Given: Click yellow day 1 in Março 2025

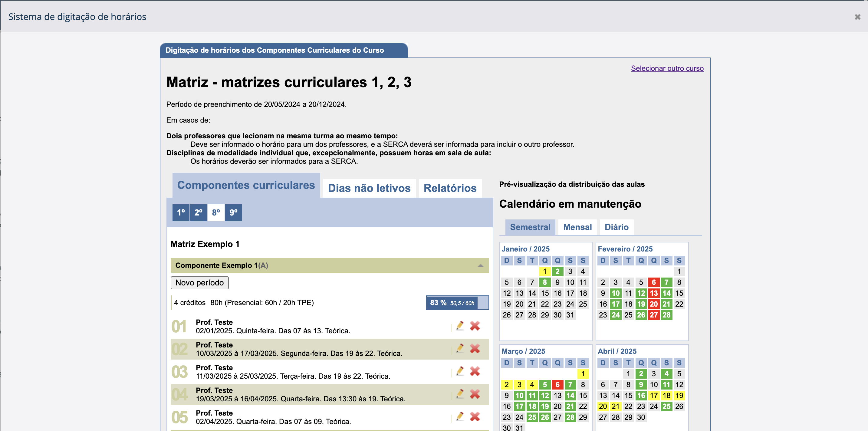Looking at the screenshot, I should [583, 374].
